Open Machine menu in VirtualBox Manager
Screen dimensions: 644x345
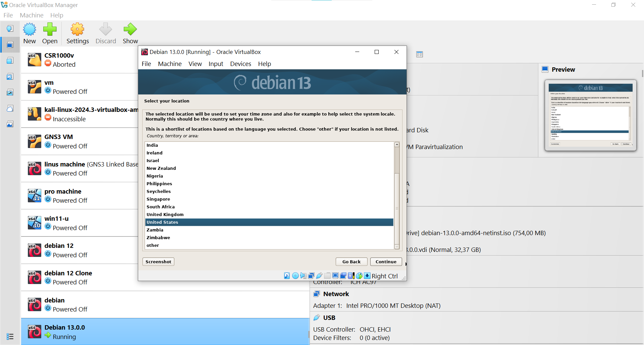point(32,15)
